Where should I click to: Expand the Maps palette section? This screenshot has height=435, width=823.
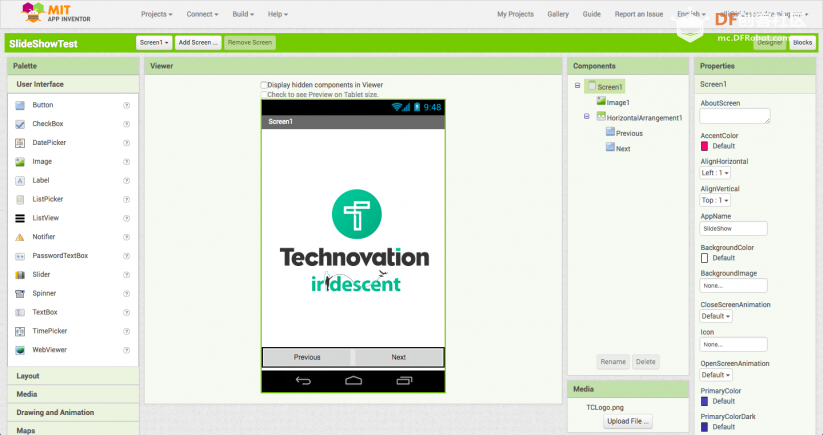(73, 430)
